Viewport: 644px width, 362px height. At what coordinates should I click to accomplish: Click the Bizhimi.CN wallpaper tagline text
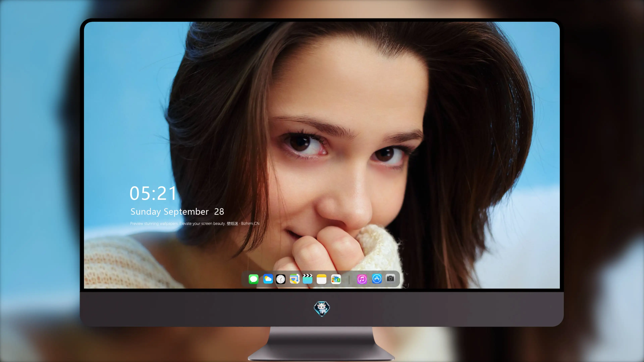[195, 223]
